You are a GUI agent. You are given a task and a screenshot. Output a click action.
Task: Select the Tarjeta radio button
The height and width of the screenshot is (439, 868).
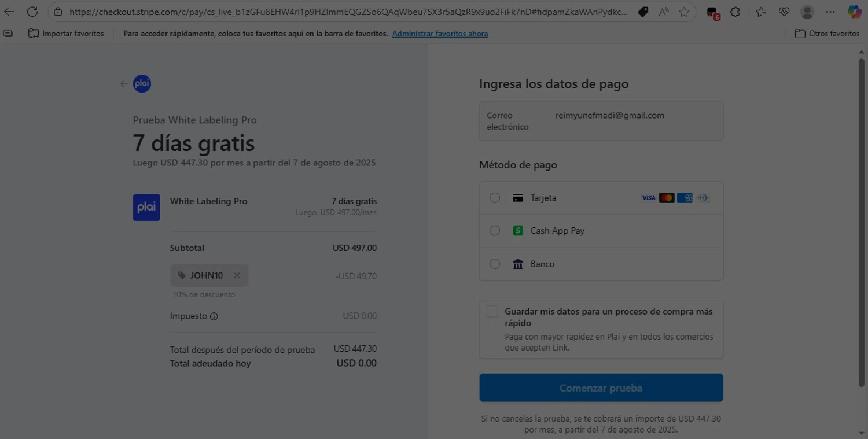[x=495, y=198]
